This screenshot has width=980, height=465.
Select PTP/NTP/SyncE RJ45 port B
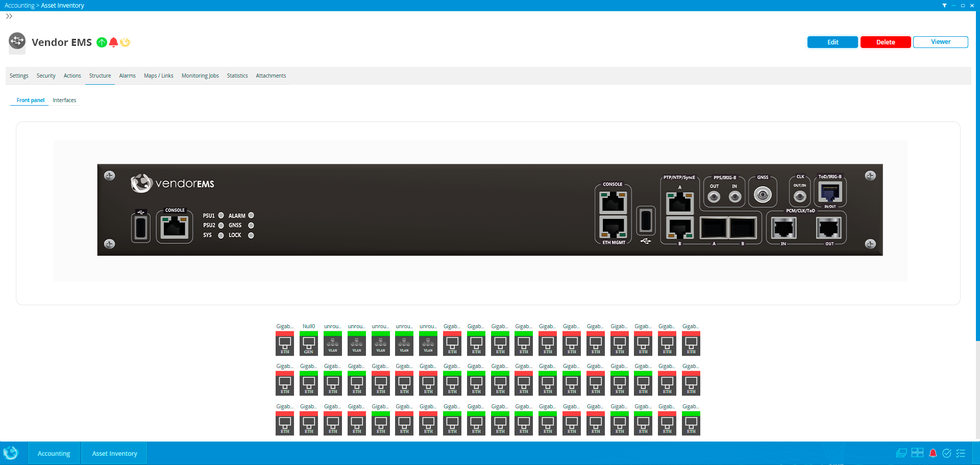click(680, 228)
